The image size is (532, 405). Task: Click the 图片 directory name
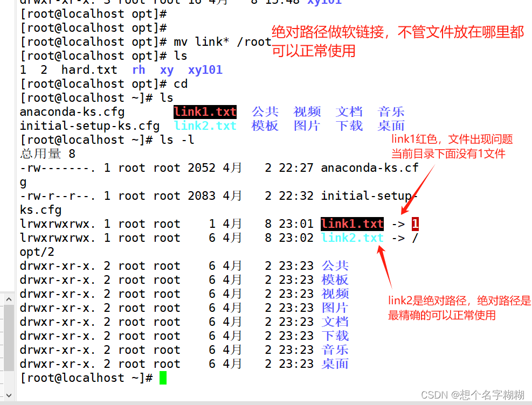pyautogui.click(x=307, y=125)
